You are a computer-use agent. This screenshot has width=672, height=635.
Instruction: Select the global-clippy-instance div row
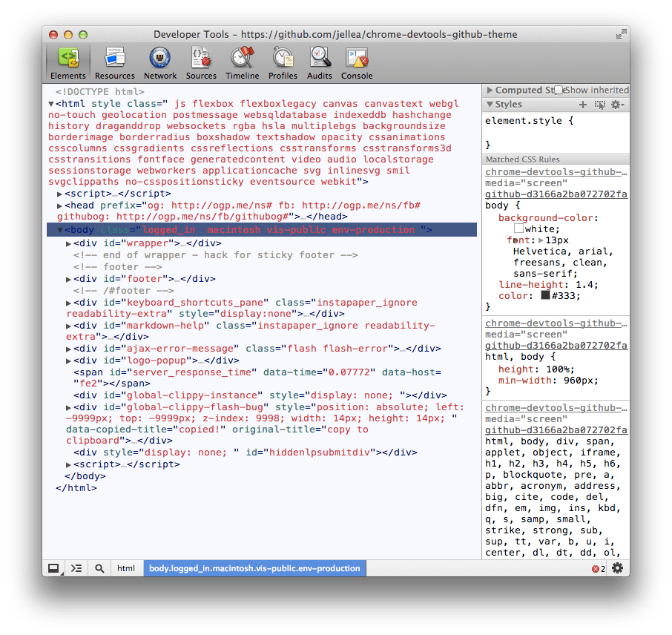(260, 395)
